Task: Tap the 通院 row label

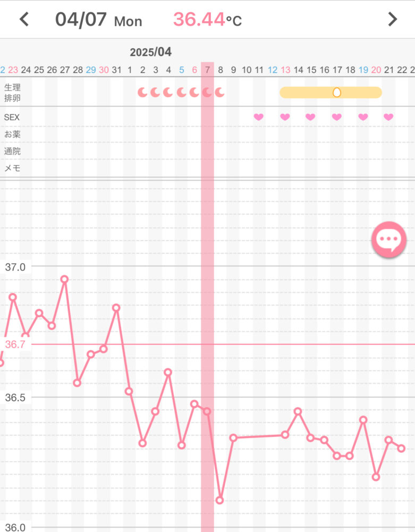Action: tap(12, 151)
